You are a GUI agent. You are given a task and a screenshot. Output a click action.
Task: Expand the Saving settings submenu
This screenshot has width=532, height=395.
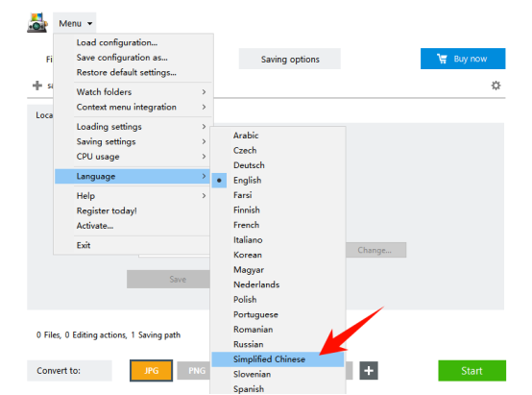(133, 141)
